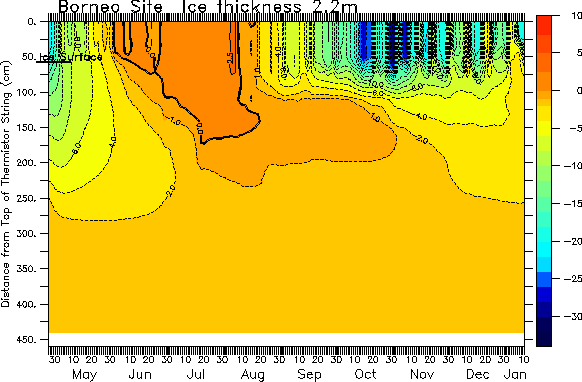Click the colorbar '-20' value label
This screenshot has width=582, height=382.
pos(573,241)
